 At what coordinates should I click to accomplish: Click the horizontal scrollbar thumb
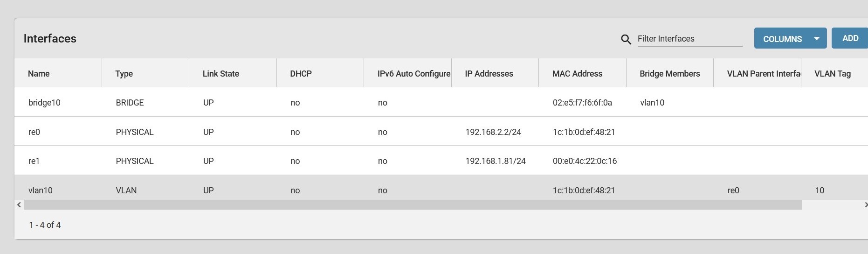(413, 205)
